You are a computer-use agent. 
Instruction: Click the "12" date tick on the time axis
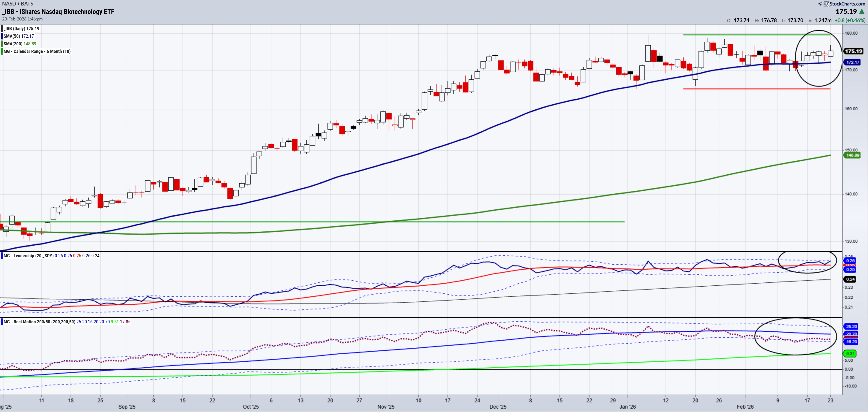666,401
